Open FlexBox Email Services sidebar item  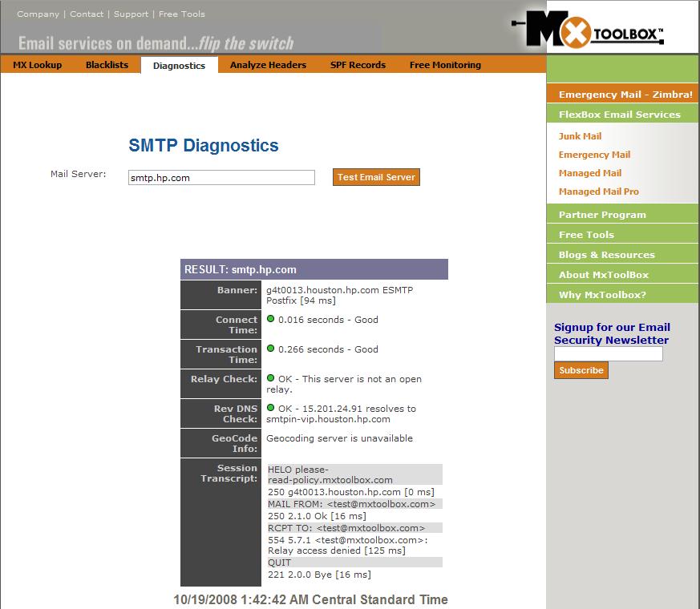click(623, 115)
